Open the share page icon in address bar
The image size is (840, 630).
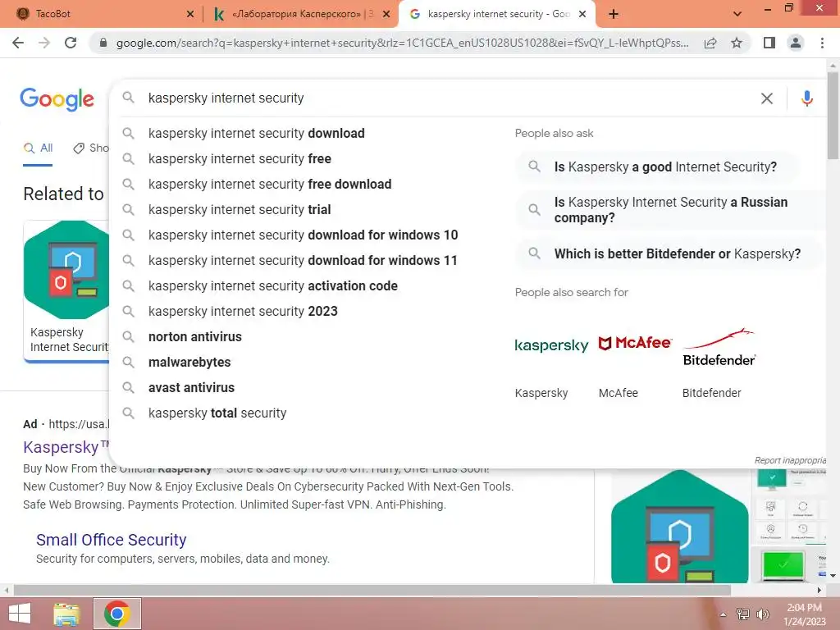(710, 43)
